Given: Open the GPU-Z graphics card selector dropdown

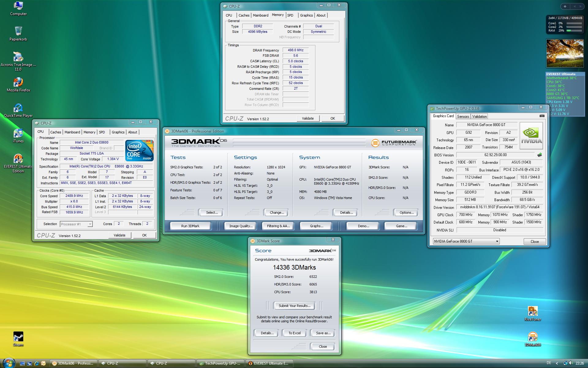Looking at the screenshot, I should click(466, 241).
